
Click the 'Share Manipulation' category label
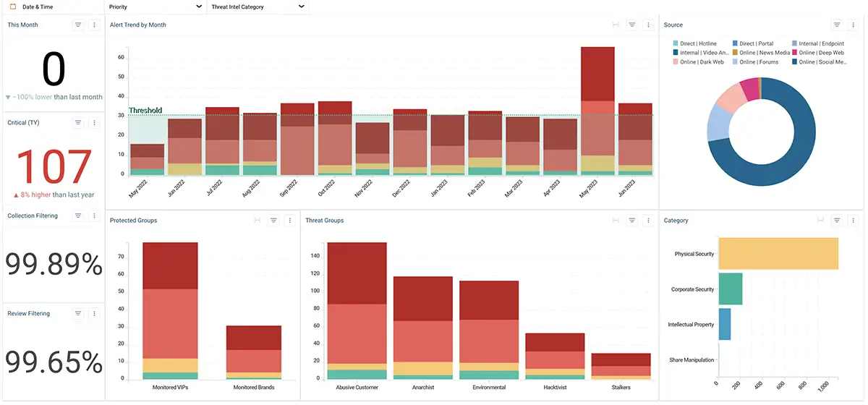tap(692, 359)
